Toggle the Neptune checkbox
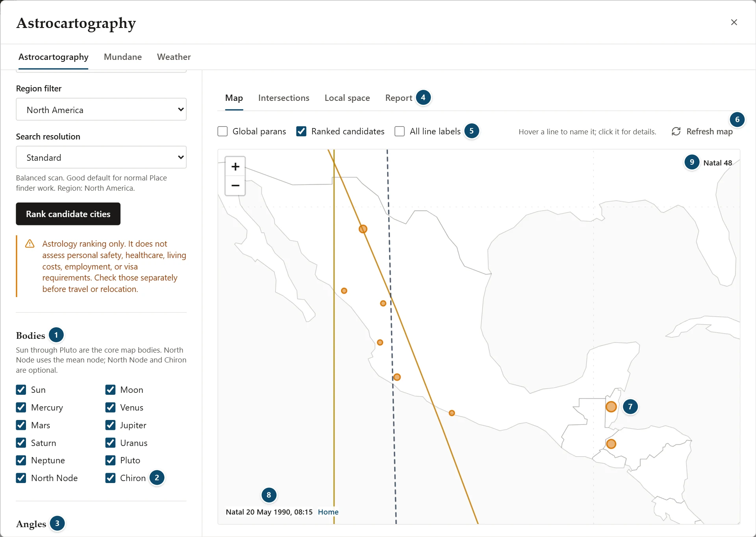The image size is (756, 537). 21,460
